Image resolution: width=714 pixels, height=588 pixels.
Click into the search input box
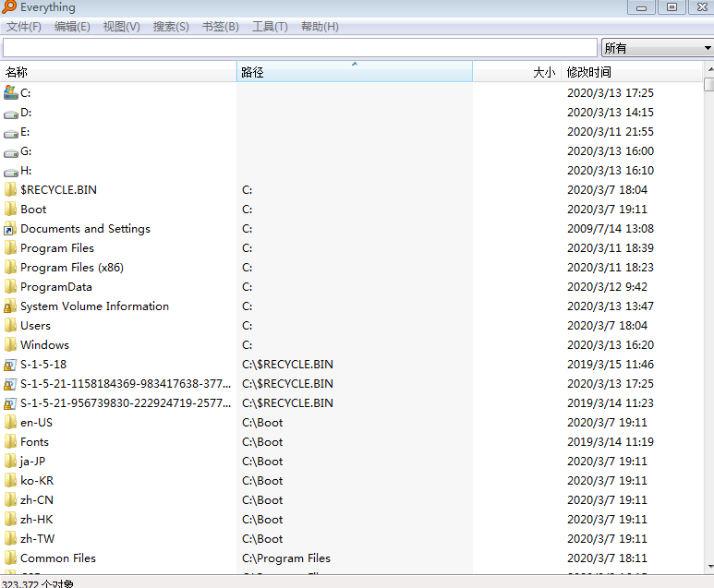[300, 48]
